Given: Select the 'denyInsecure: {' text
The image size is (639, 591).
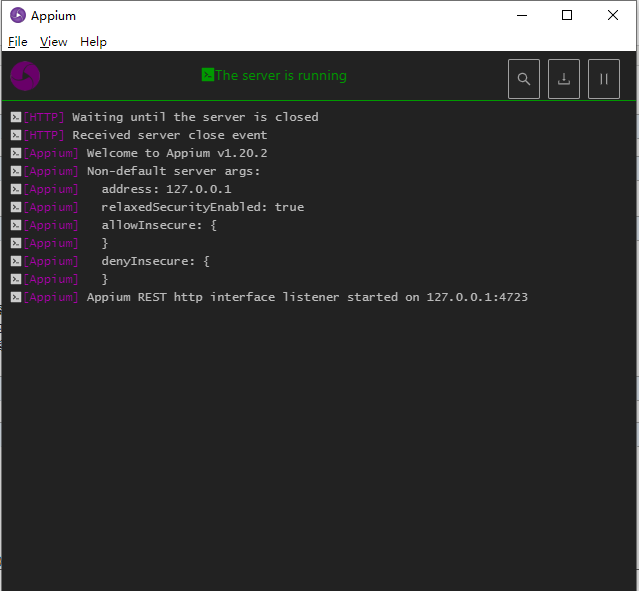Looking at the screenshot, I should coord(155,261).
